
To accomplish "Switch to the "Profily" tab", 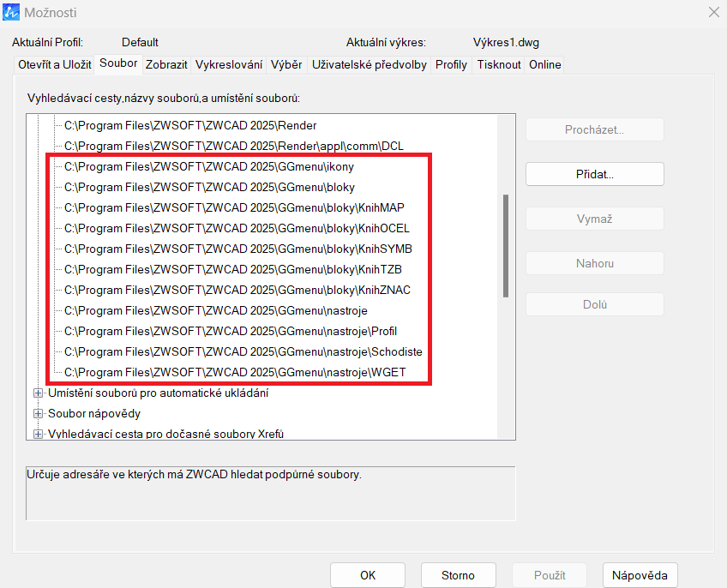I will tap(451, 64).
